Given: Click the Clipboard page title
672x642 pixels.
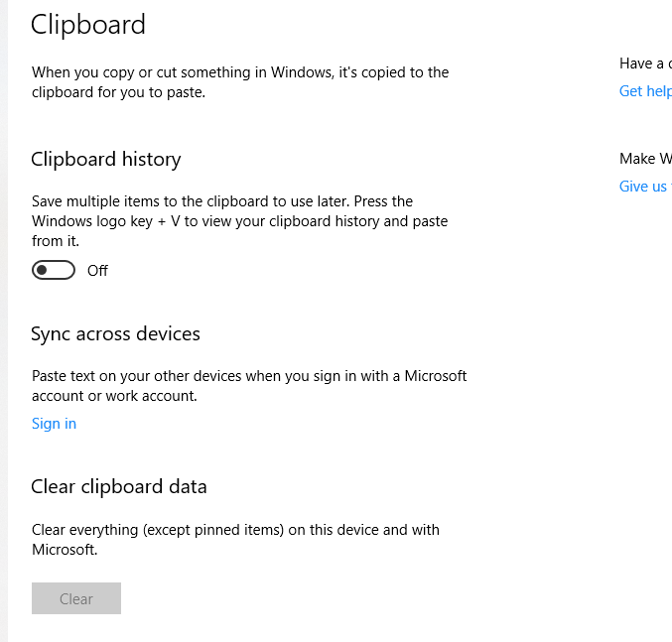Looking at the screenshot, I should coord(88,25).
